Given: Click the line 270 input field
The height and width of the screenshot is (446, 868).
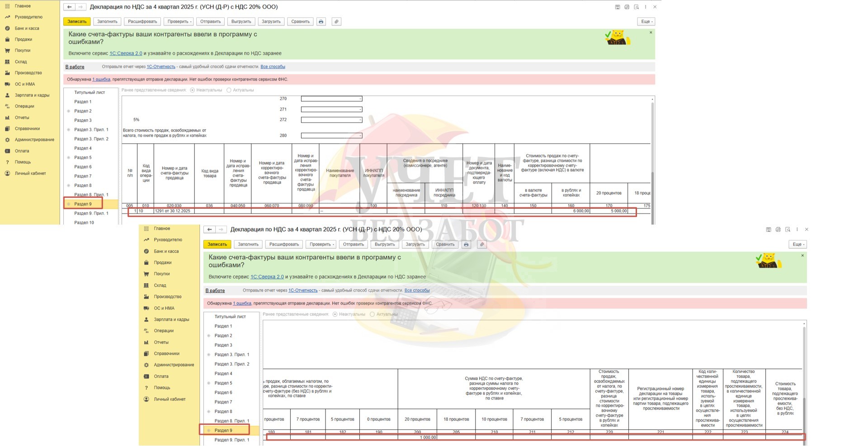Looking at the screenshot, I should (x=331, y=99).
